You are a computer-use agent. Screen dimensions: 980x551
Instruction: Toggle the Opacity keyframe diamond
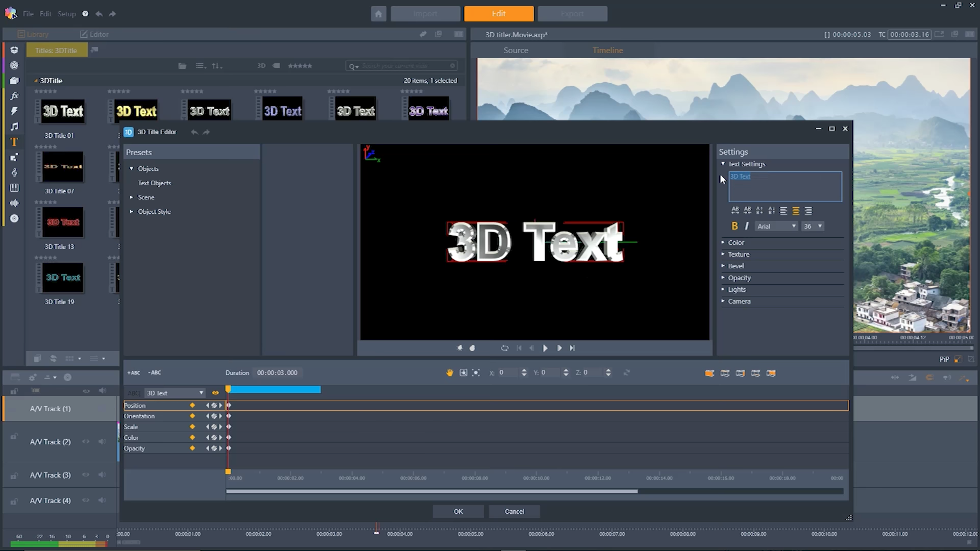point(192,448)
